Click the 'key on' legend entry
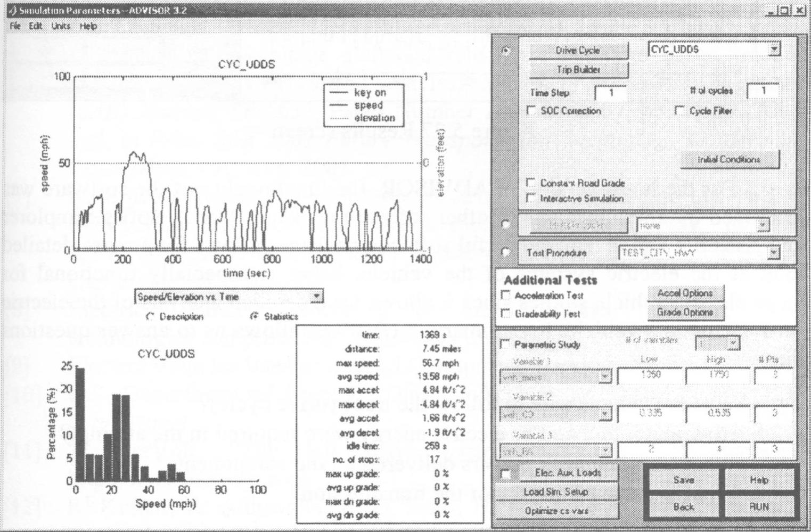The height and width of the screenshot is (532, 811). 370,93
